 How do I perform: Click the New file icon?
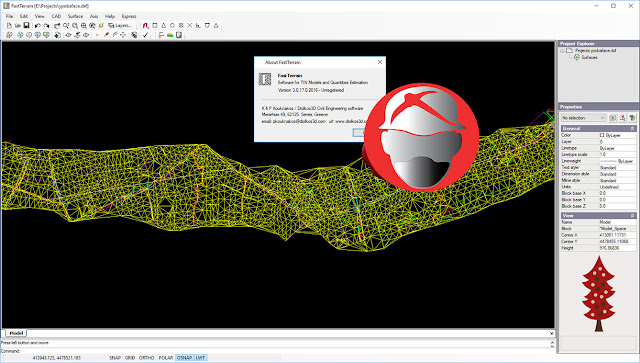[9, 25]
